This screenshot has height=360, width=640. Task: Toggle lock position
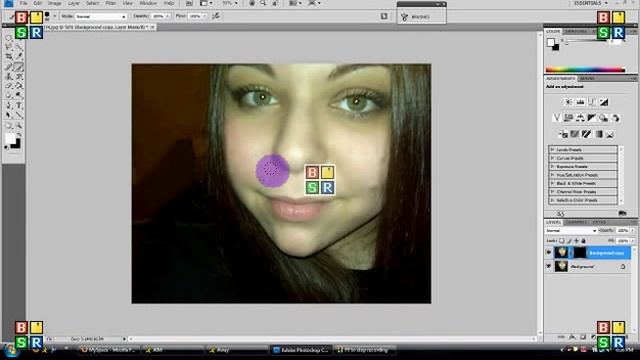pos(576,241)
